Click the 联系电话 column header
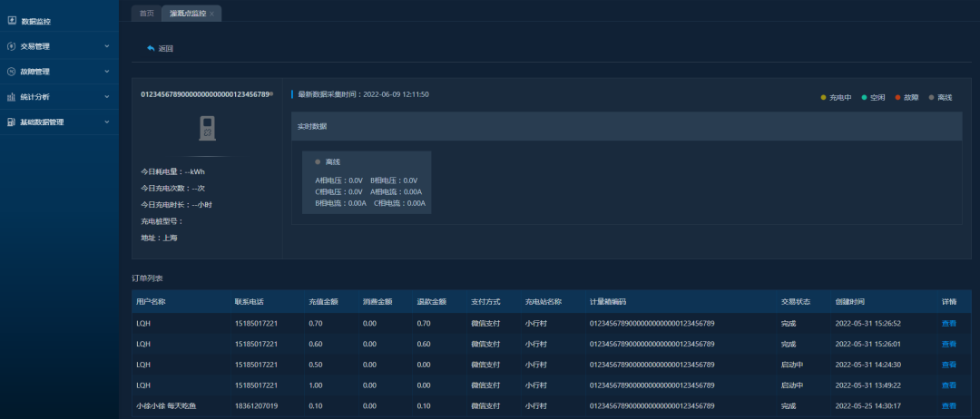980x419 pixels. (249, 302)
